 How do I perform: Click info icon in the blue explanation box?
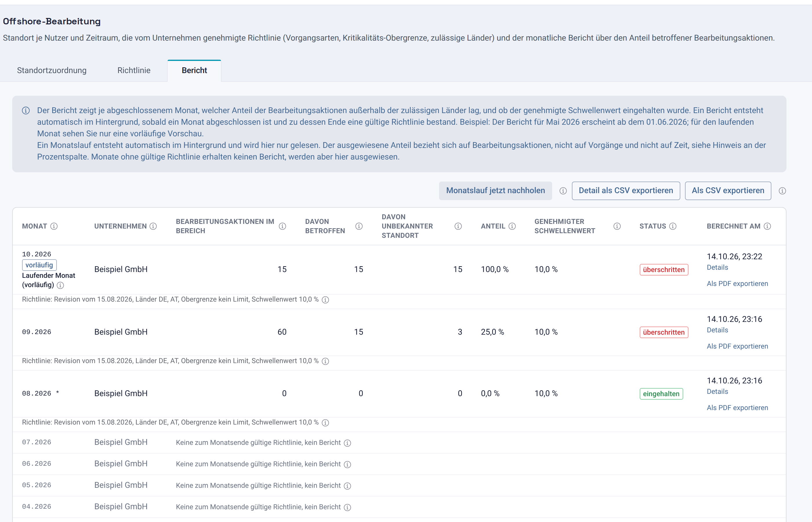[x=26, y=110]
